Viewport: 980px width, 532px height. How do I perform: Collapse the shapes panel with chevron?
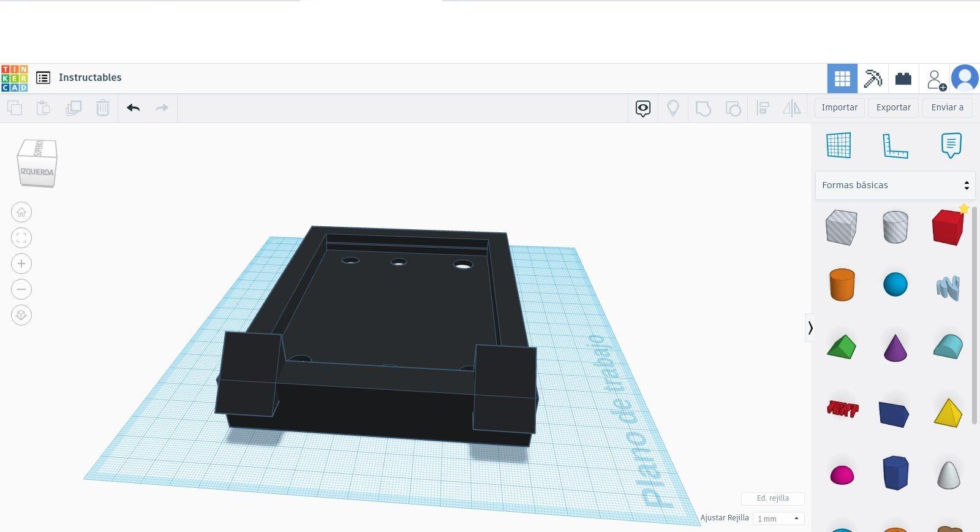tap(810, 328)
